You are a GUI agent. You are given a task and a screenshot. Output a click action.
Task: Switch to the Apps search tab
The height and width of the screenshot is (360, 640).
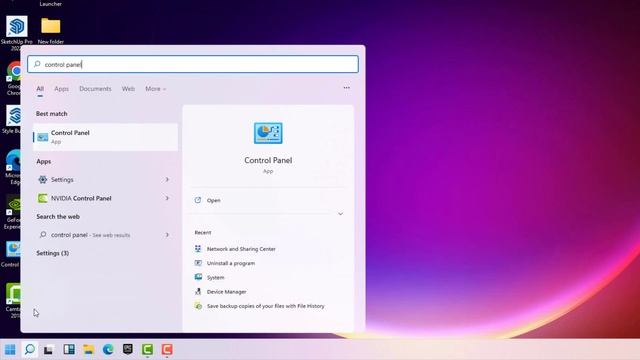(x=62, y=89)
